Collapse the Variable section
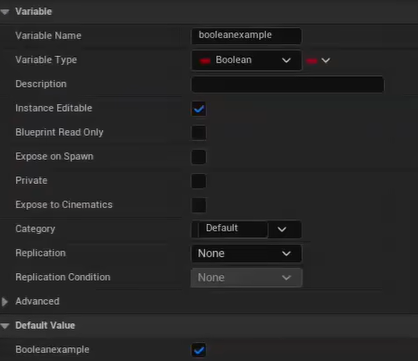The width and height of the screenshot is (418, 361). point(5,12)
